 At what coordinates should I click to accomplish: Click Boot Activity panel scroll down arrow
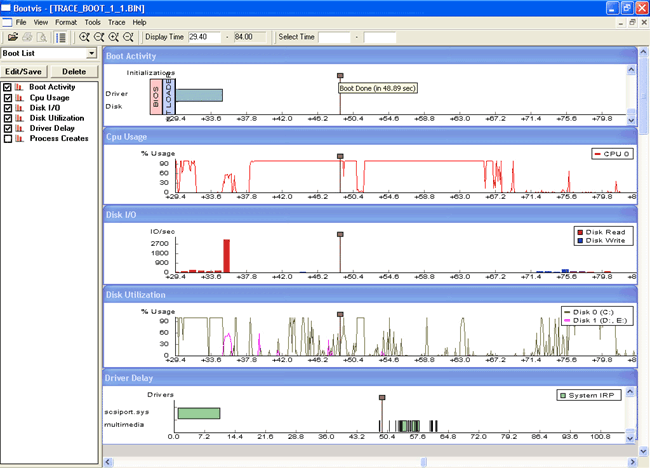coord(631,120)
